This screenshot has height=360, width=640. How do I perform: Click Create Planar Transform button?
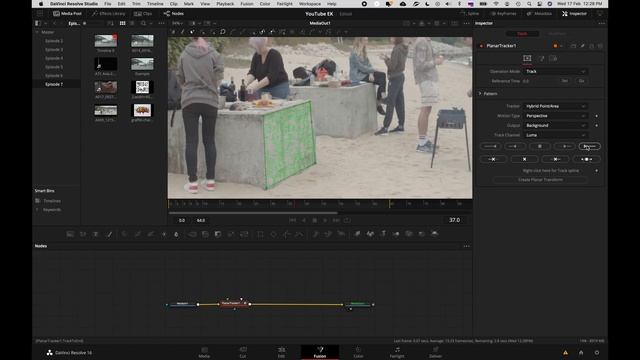tap(540, 180)
